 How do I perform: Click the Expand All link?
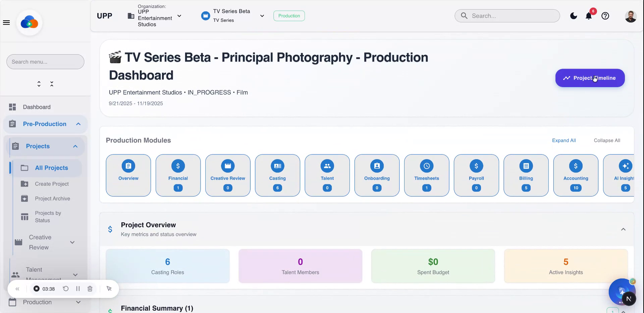point(563,140)
